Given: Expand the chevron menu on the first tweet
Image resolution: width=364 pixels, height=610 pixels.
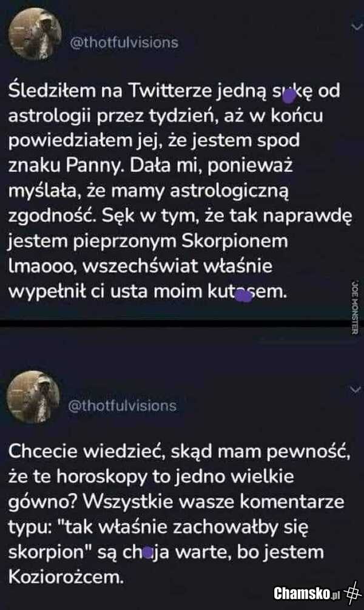Looking at the screenshot, I should [x=356, y=27].
